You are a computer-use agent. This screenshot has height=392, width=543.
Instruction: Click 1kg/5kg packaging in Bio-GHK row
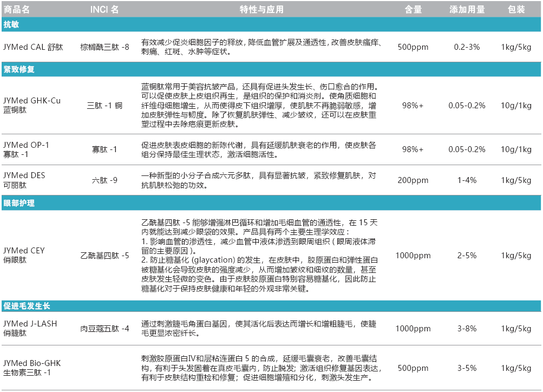pos(516,368)
